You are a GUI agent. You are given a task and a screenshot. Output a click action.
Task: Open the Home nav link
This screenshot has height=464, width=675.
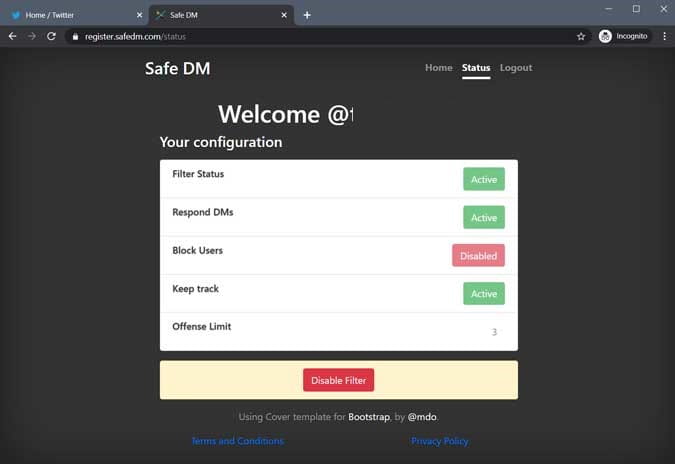click(x=439, y=68)
